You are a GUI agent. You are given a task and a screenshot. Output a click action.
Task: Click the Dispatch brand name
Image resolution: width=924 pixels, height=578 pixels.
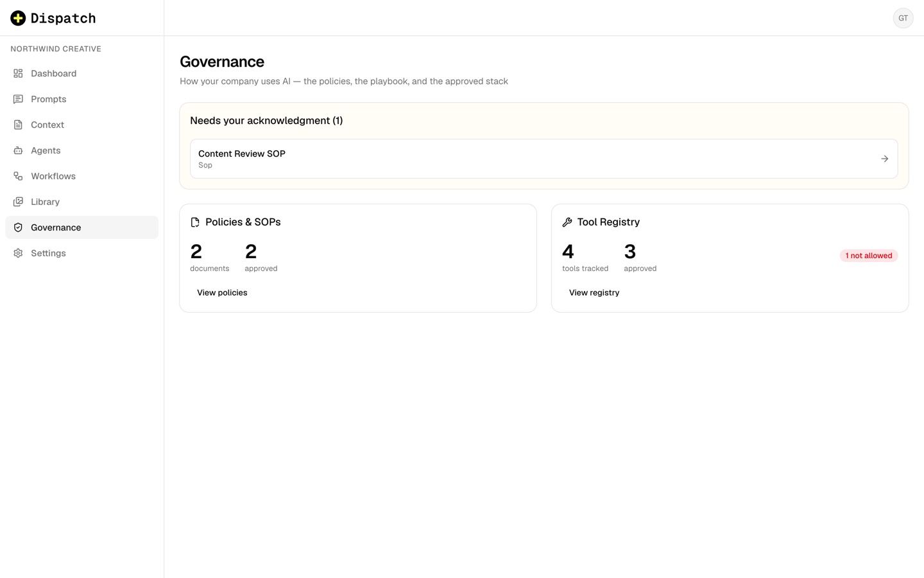[63, 18]
